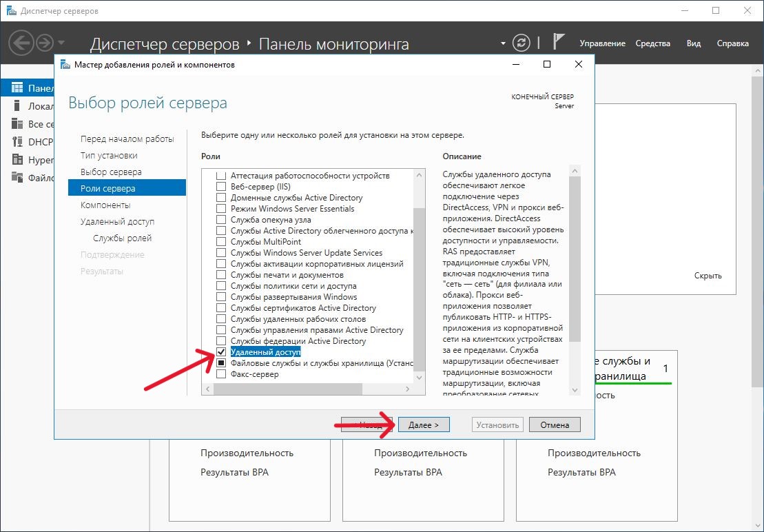The width and height of the screenshot is (764, 532).
Task: Click the back navigation arrow icon
Action: coord(21,43)
